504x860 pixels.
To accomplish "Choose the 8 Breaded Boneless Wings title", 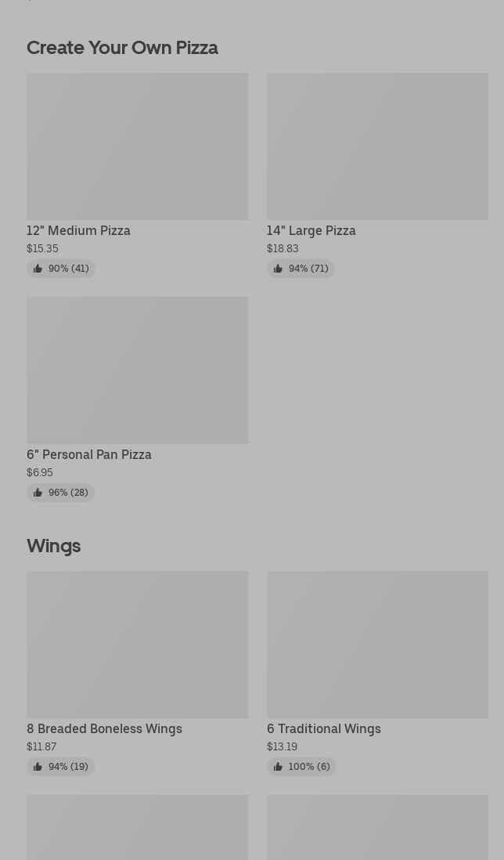I will click(104, 729).
